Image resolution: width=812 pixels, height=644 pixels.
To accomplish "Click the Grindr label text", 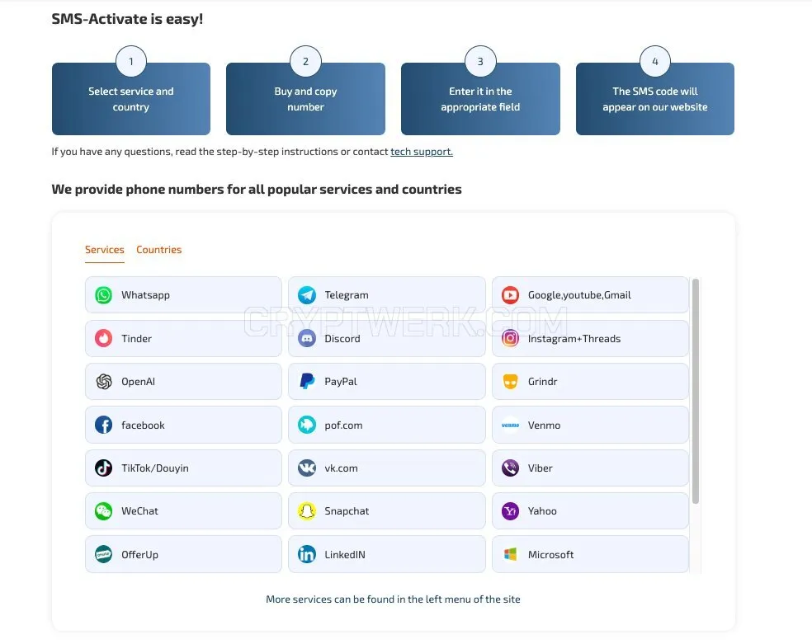I will coord(542,382).
